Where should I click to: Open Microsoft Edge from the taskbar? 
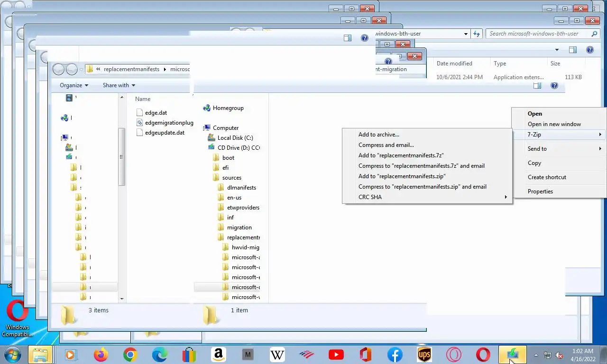tap(159, 355)
